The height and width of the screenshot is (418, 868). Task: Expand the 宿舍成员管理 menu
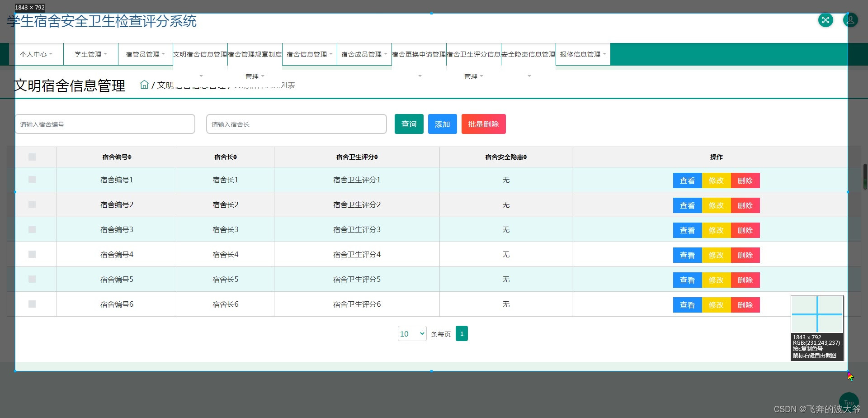[x=364, y=54]
